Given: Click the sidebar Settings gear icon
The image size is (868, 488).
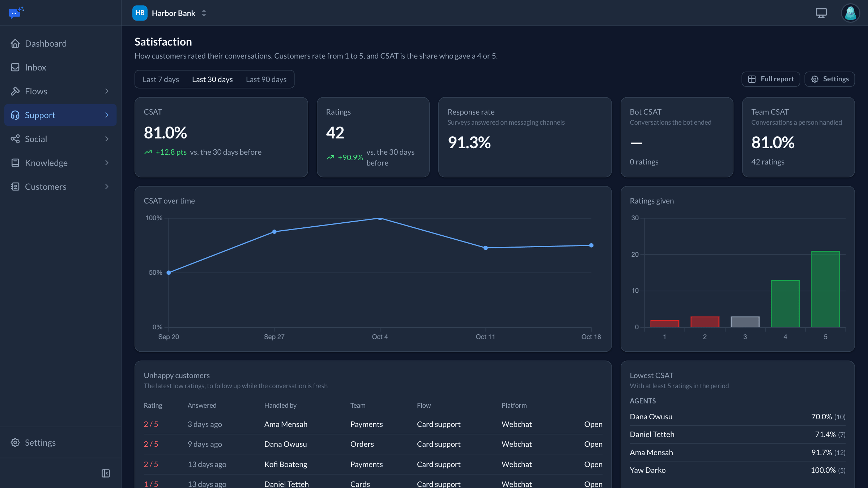Looking at the screenshot, I should (x=15, y=443).
